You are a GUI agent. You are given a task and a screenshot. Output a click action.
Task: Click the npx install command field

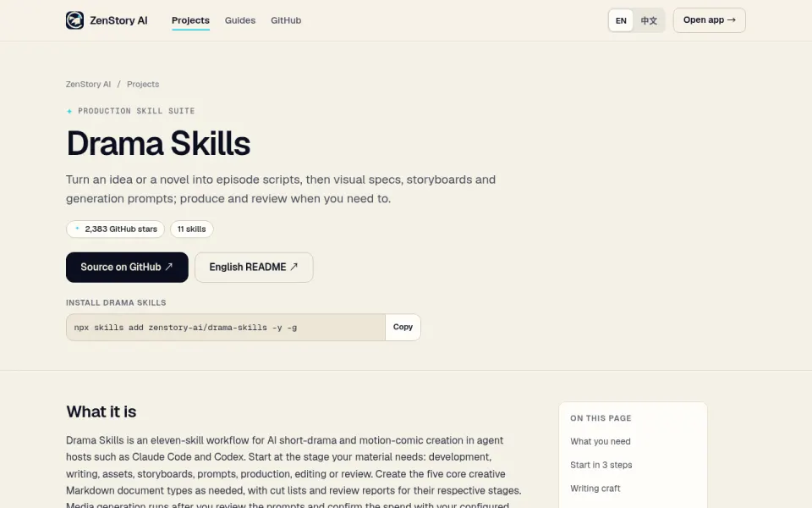point(226,328)
